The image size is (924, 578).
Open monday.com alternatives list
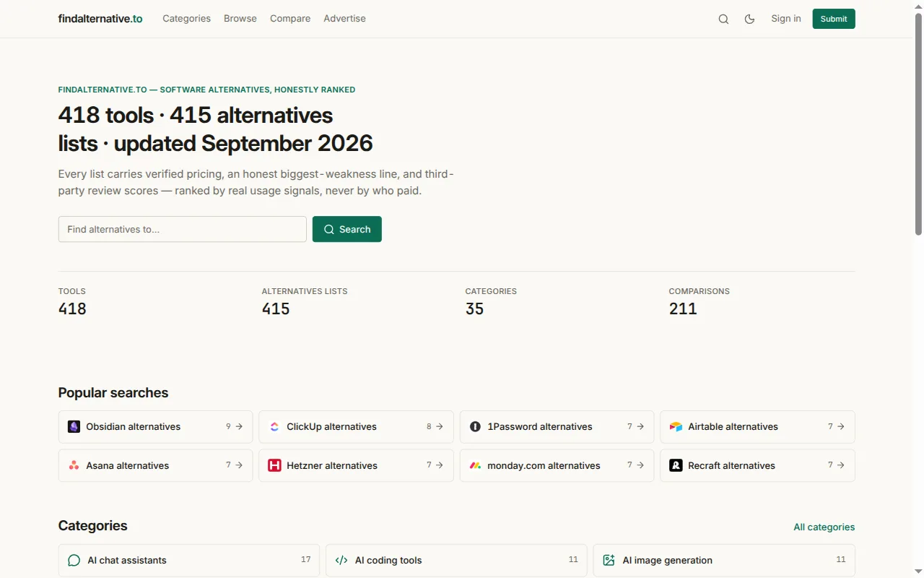coord(557,465)
